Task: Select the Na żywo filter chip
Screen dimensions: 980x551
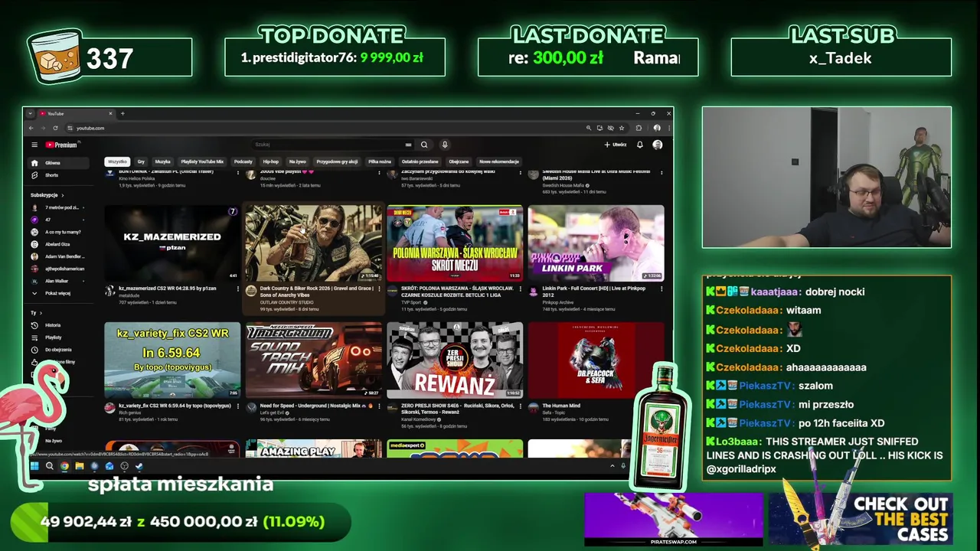Action: [297, 161]
